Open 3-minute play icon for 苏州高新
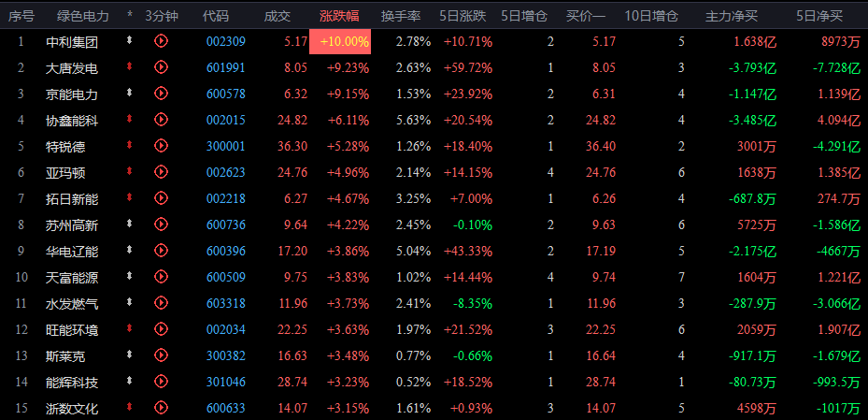The width and height of the screenshot is (868, 420). [161, 224]
